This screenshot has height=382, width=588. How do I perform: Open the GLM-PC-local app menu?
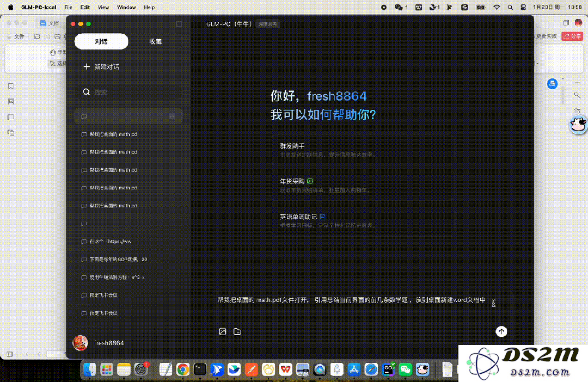point(39,7)
